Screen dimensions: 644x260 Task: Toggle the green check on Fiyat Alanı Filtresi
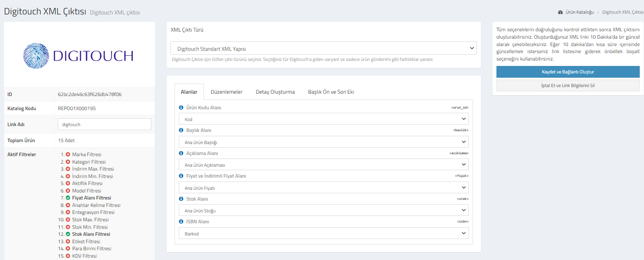click(68, 198)
